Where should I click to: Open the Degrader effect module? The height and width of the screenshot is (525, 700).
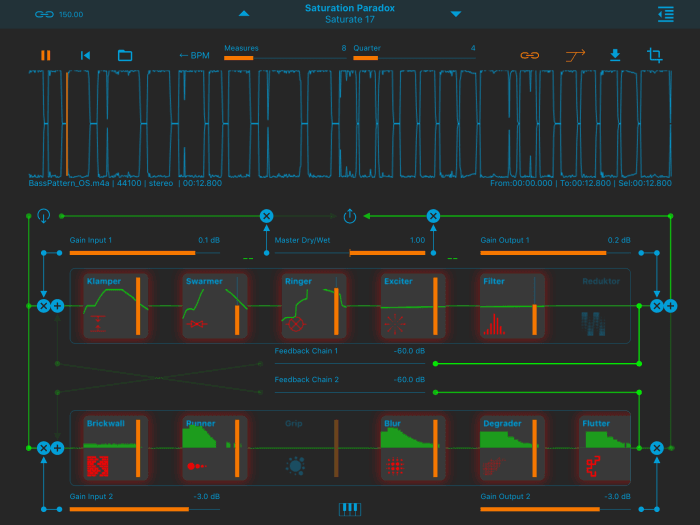tap(512, 448)
